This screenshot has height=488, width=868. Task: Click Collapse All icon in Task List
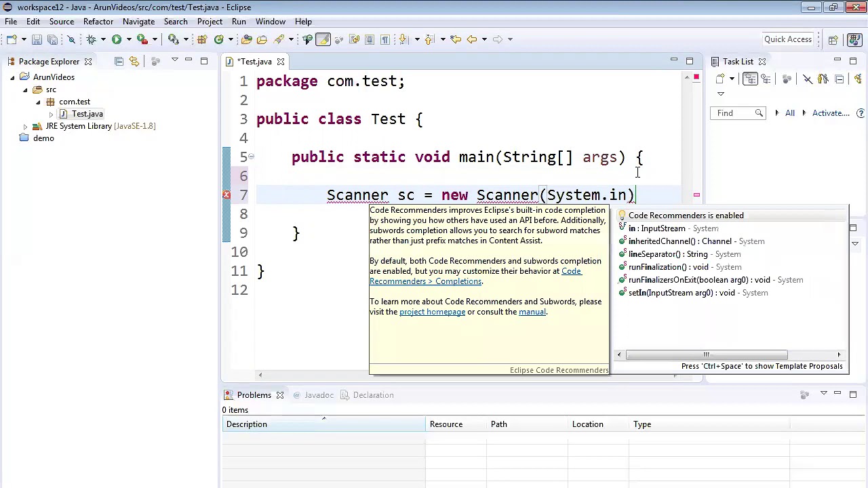point(839,79)
